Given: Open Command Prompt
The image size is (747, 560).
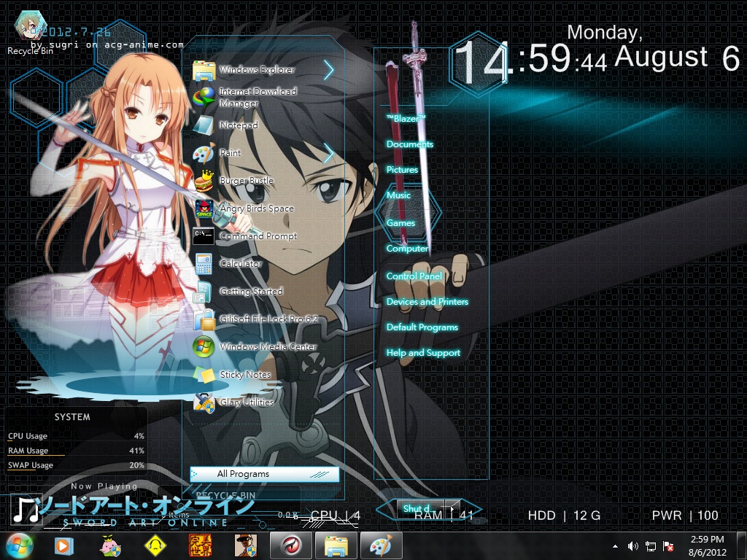Looking at the screenshot, I should pos(258,236).
